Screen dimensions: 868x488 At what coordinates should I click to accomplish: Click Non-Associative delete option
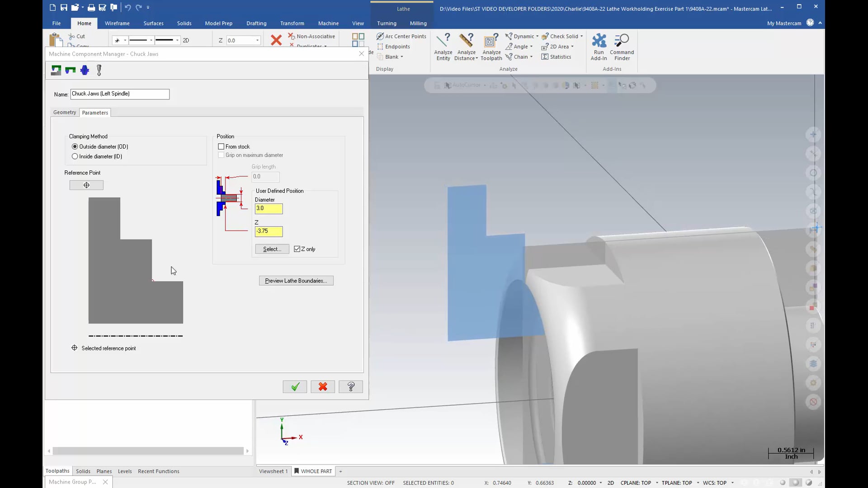click(x=311, y=36)
